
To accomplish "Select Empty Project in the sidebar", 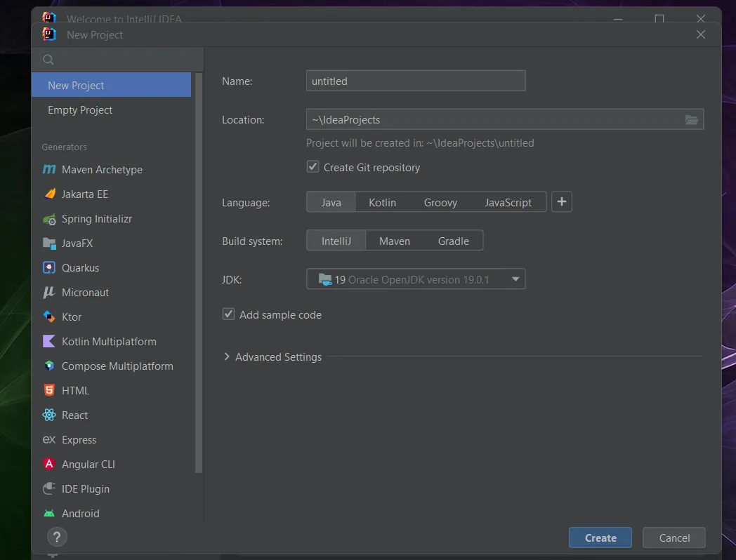I will point(80,110).
